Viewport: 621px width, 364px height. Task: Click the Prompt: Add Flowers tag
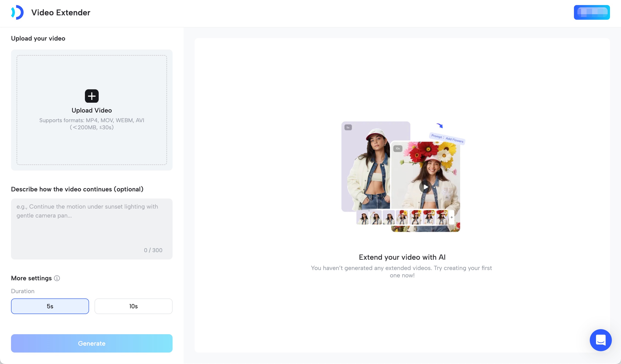[447, 138]
